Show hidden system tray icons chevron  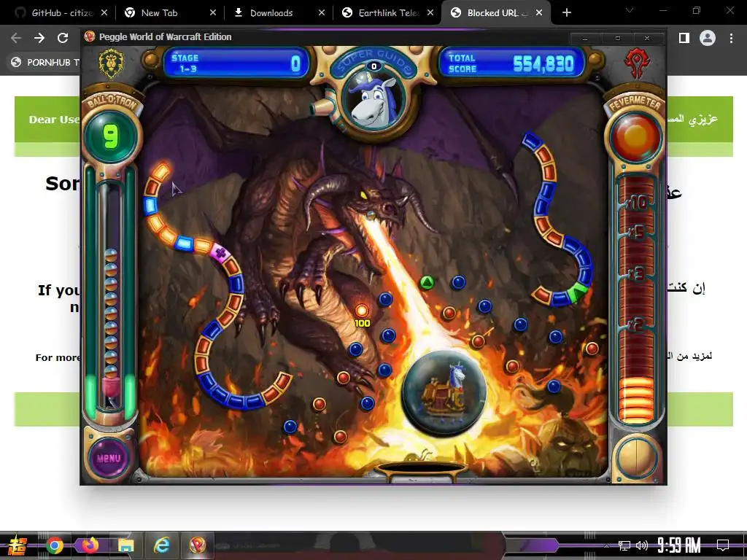point(606,545)
